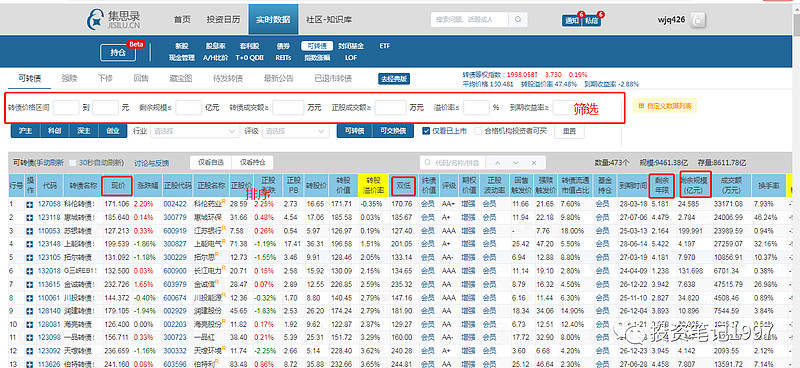Switch to 强赎 tab
The image size is (800, 368).
(69, 79)
